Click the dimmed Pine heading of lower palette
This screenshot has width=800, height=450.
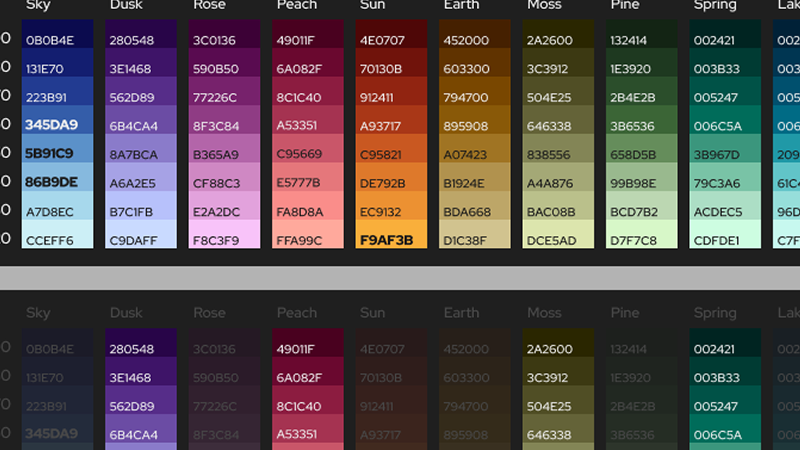(x=625, y=313)
